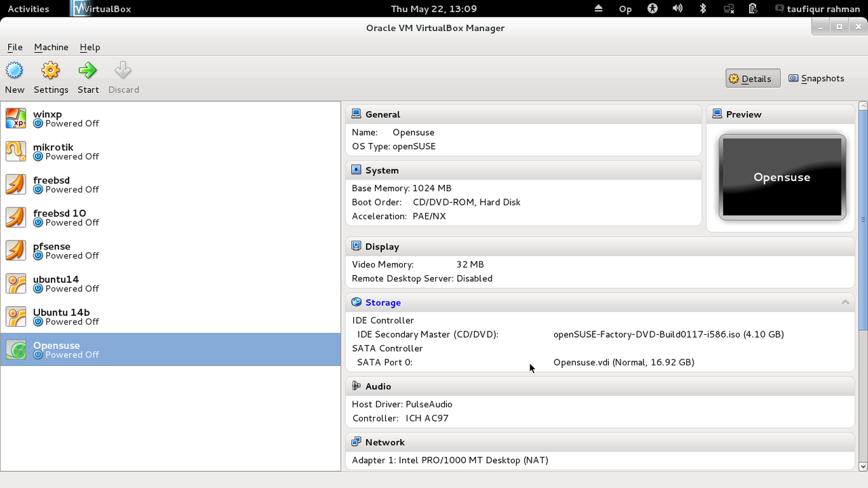Click Remote Desktop Server Disabled text
The width and height of the screenshot is (868, 488).
pos(422,279)
